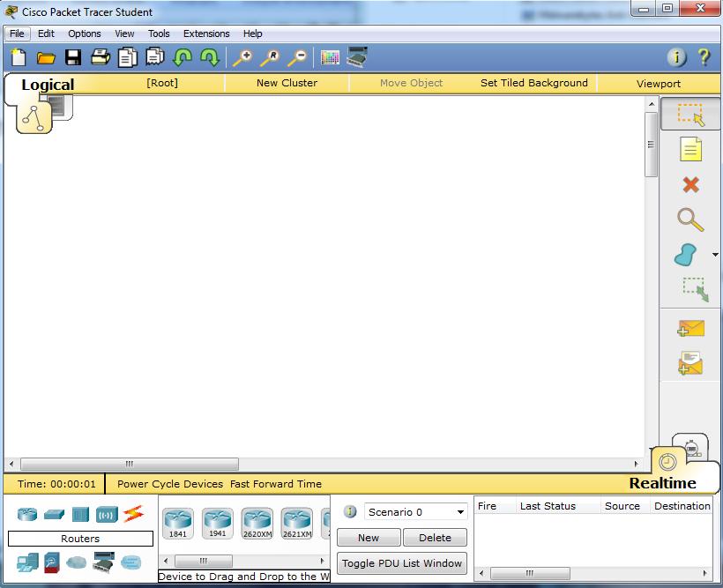This screenshot has height=588, width=723.
Task: Save the file with floppy disk icon
Action: [x=73, y=57]
